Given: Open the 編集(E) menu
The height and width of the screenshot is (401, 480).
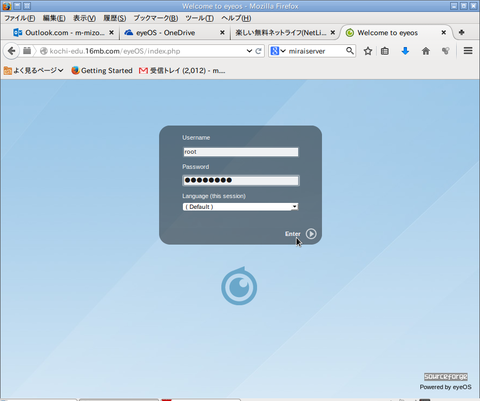Looking at the screenshot, I should pyautogui.click(x=54, y=18).
